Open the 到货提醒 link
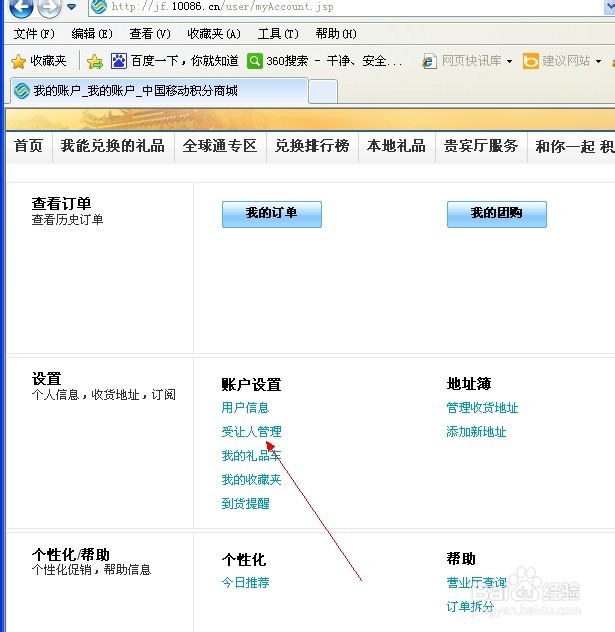Screen dimensions: 615x632 tap(245, 503)
